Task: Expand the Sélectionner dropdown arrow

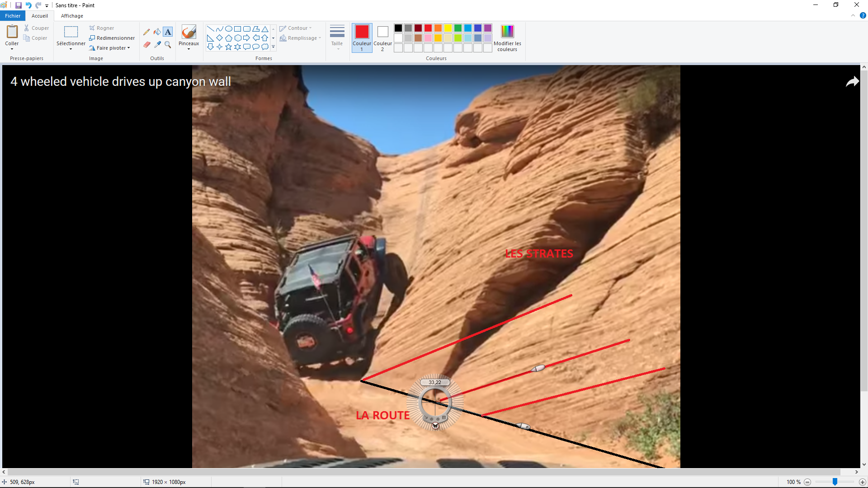Action: (x=71, y=49)
